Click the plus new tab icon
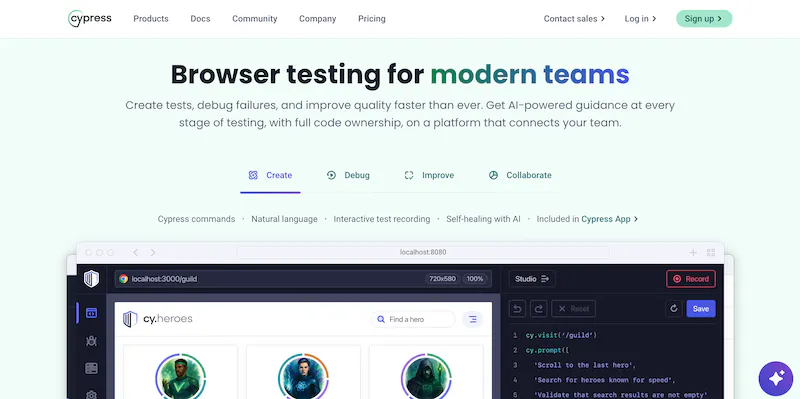Viewport: 800px width, 399px height. (693, 253)
